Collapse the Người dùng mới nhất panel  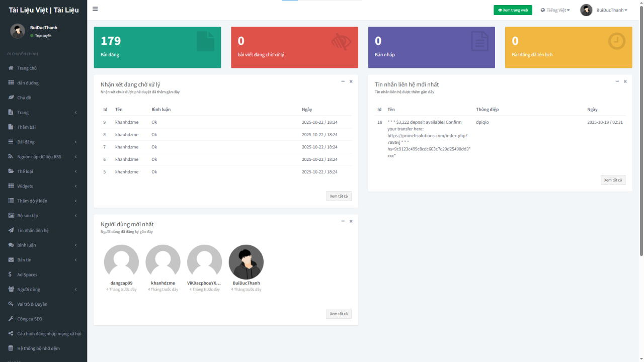343,221
